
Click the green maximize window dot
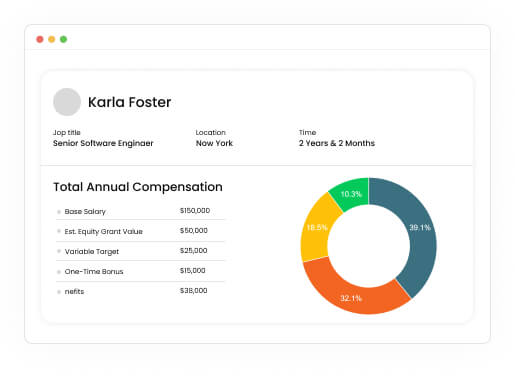[63, 39]
